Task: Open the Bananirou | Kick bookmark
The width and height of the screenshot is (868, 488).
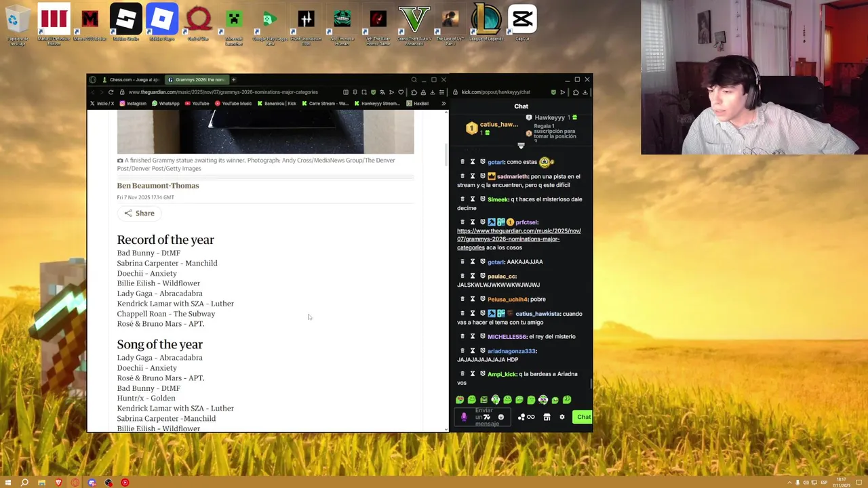Action: coord(276,104)
